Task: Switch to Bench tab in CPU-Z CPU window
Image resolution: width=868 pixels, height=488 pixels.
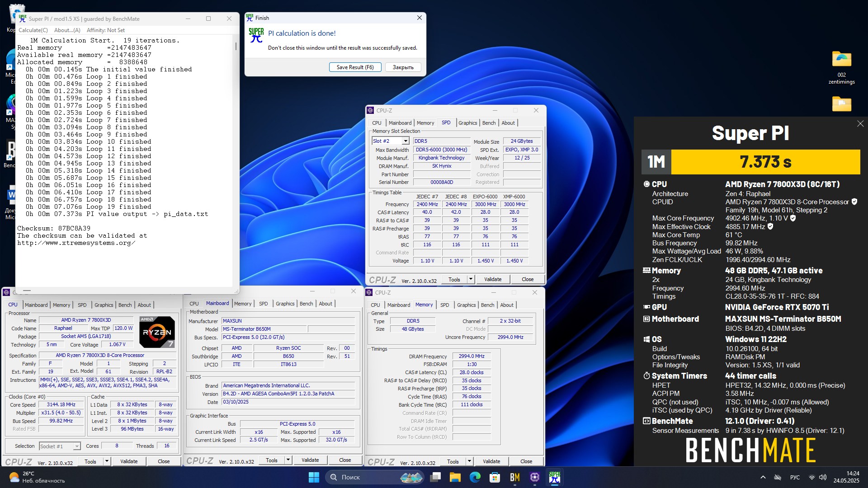Action: [x=125, y=305]
